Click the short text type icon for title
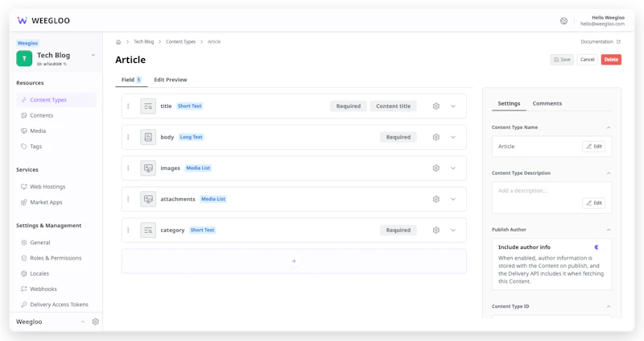Viewport: 644px width, 341px height. click(148, 106)
